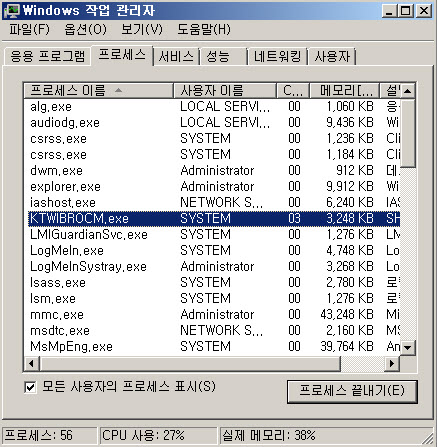Switch to the 성능 tab
Image resolution: width=437 pixels, height=447 pixels.
click(x=223, y=56)
